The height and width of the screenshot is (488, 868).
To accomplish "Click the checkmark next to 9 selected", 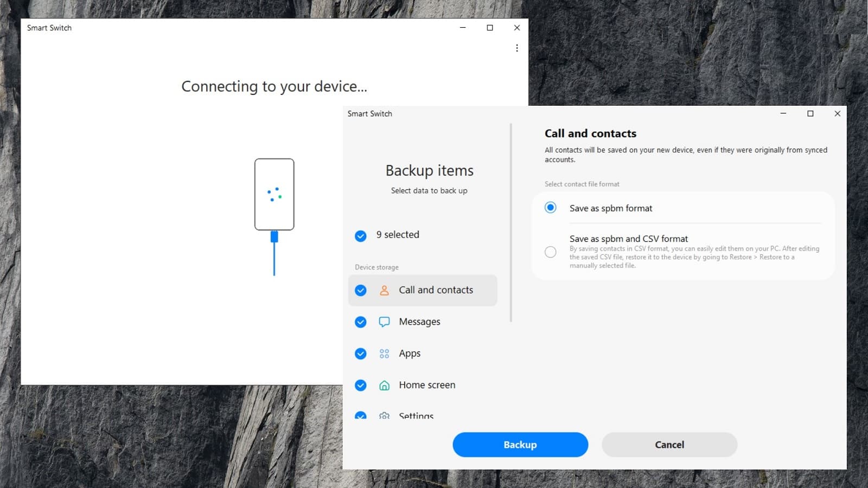I will pos(360,235).
